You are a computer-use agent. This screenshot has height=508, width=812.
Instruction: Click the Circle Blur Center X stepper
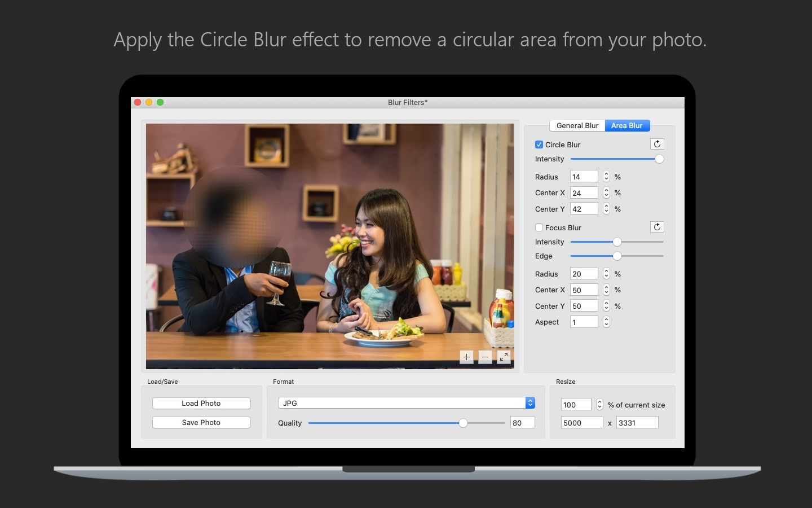606,192
